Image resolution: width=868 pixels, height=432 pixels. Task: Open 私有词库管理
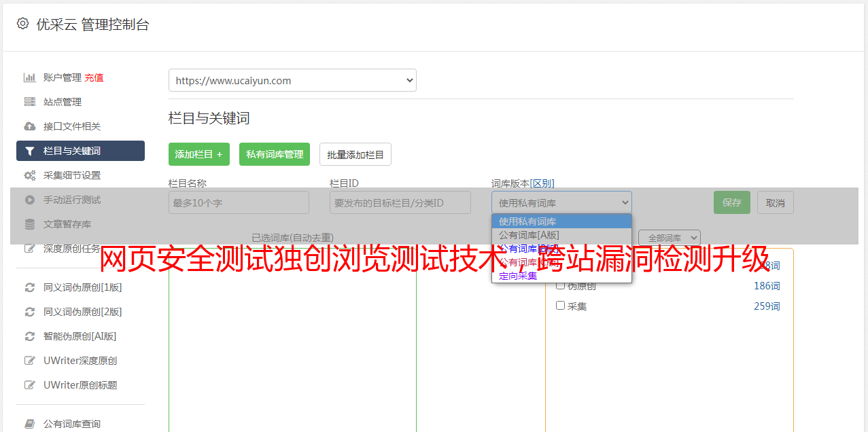click(x=275, y=154)
